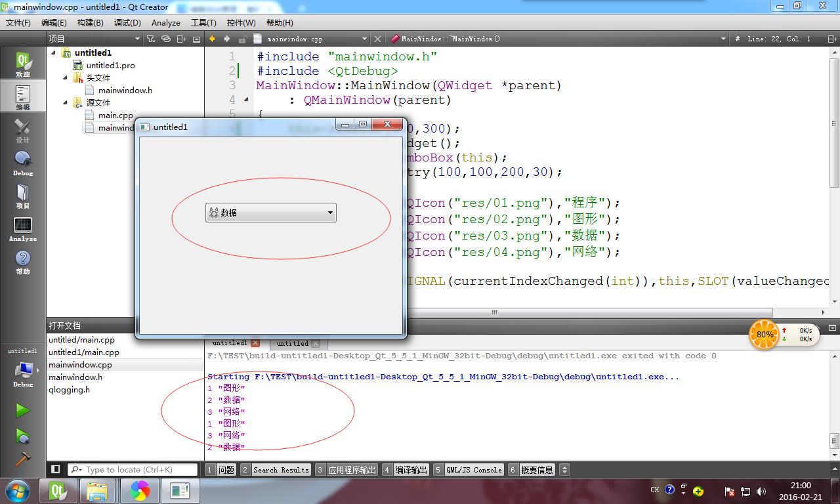Go forward using the right arrow

tap(227, 39)
